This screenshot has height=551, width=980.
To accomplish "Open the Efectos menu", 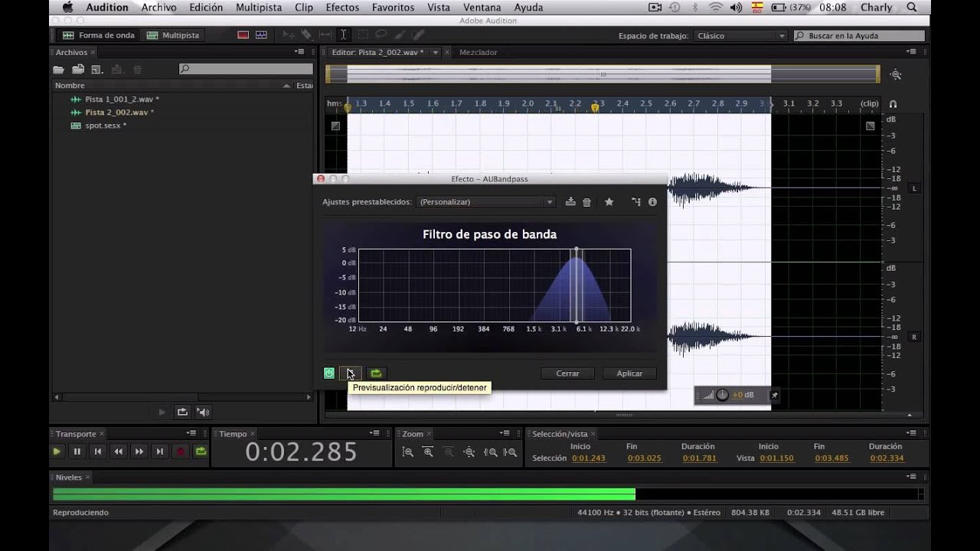I will (x=342, y=8).
